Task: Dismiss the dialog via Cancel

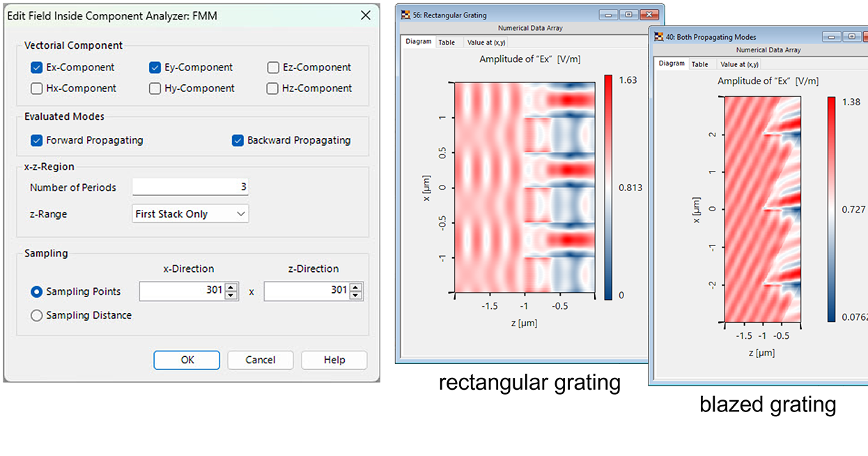Action: point(260,360)
